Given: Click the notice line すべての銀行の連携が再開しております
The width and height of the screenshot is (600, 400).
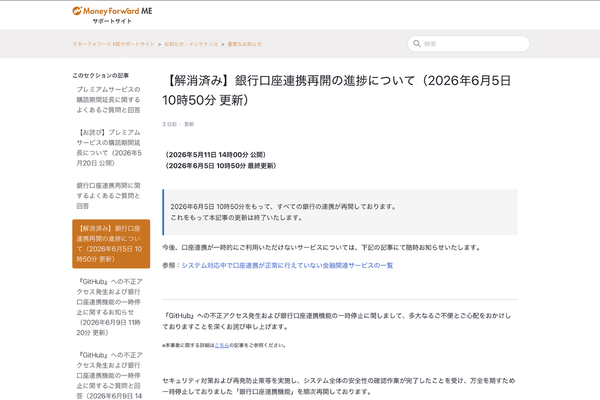Looking at the screenshot, I should [283, 207].
